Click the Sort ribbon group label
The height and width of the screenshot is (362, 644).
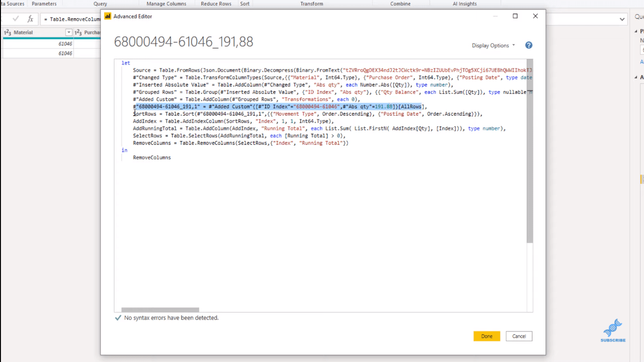pyautogui.click(x=245, y=4)
